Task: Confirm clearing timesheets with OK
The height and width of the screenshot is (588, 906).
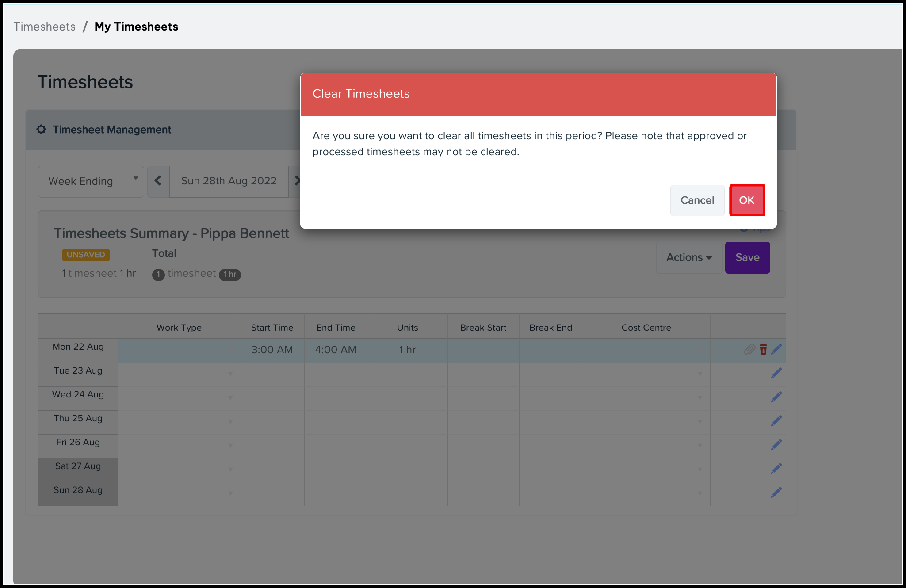Action: [747, 200]
